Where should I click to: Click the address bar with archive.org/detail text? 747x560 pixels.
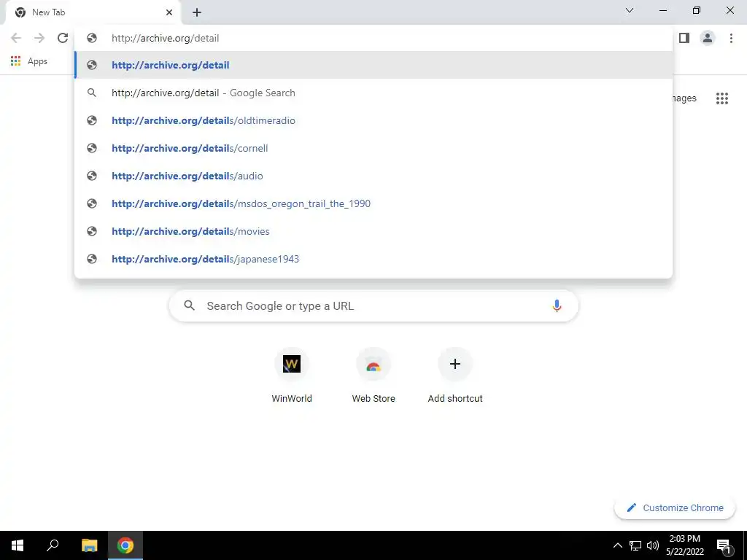point(373,38)
